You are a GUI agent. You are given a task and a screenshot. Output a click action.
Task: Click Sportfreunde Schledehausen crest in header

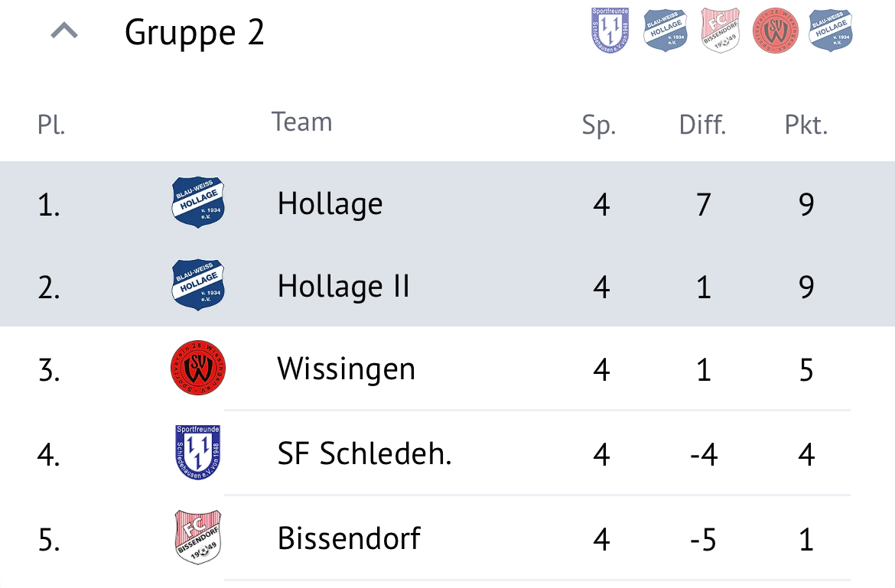click(610, 31)
